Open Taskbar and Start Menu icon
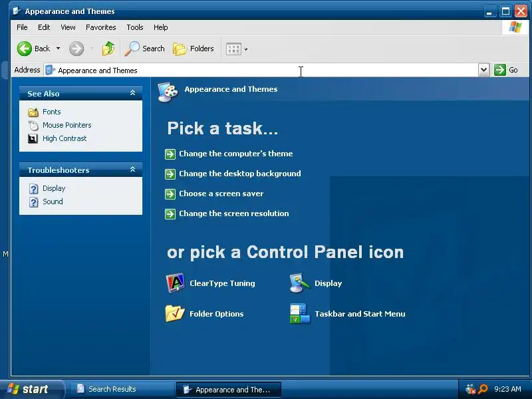Image resolution: width=532 pixels, height=399 pixels. click(300, 313)
